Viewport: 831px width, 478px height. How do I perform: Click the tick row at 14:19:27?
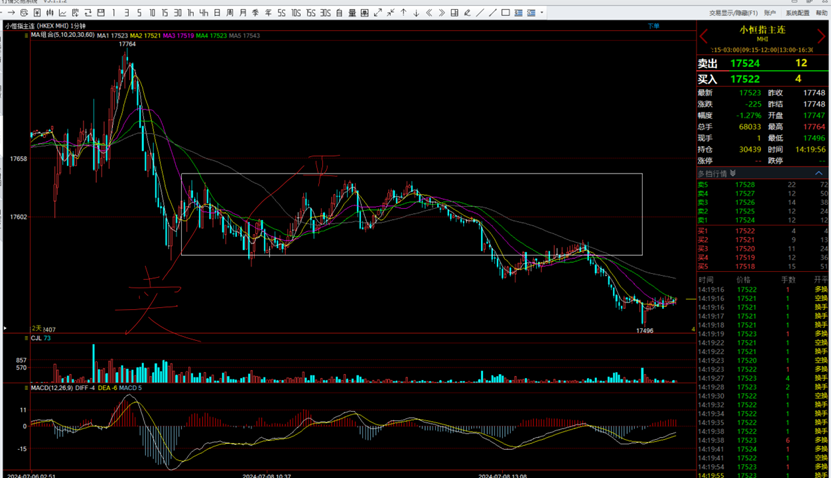pyautogui.click(x=763, y=378)
